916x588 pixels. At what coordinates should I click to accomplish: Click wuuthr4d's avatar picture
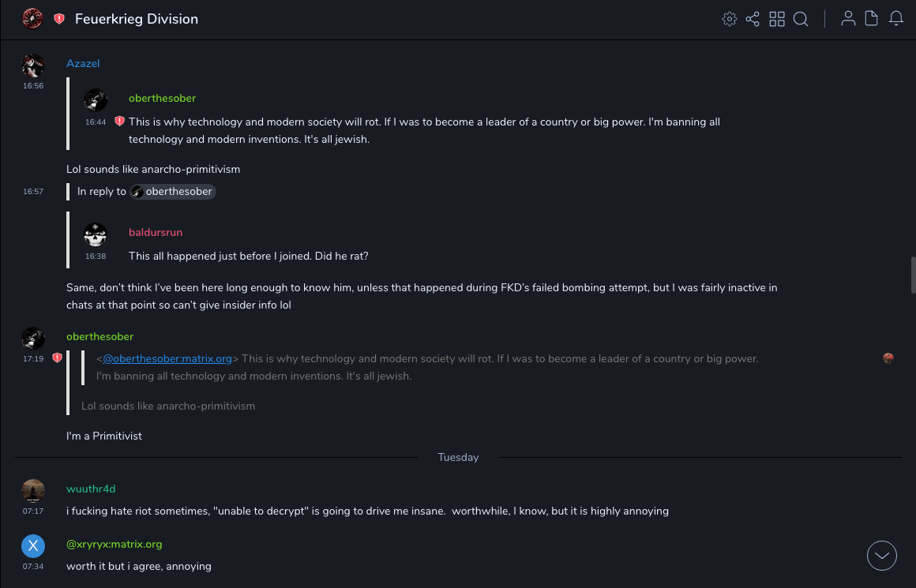[x=33, y=491]
